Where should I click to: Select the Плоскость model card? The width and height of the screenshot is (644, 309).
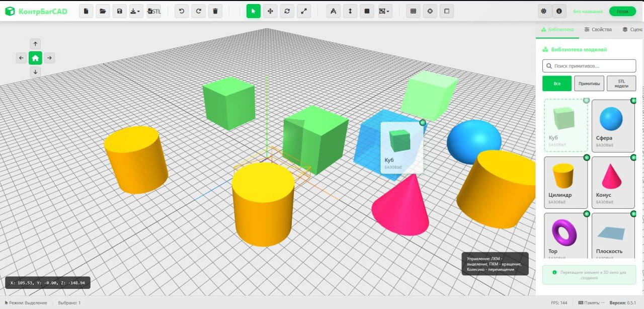pos(613,236)
